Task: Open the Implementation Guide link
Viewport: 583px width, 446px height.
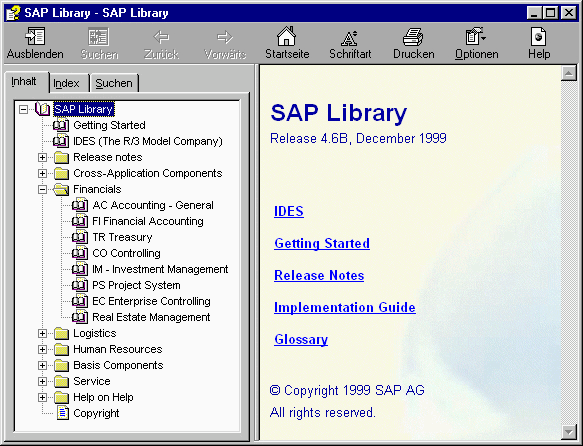Action: 345,307
